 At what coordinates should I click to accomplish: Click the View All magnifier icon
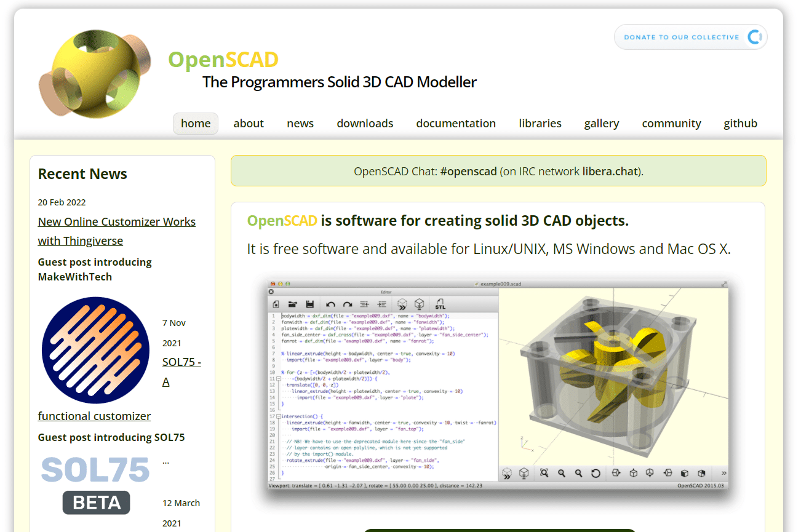[544, 473]
